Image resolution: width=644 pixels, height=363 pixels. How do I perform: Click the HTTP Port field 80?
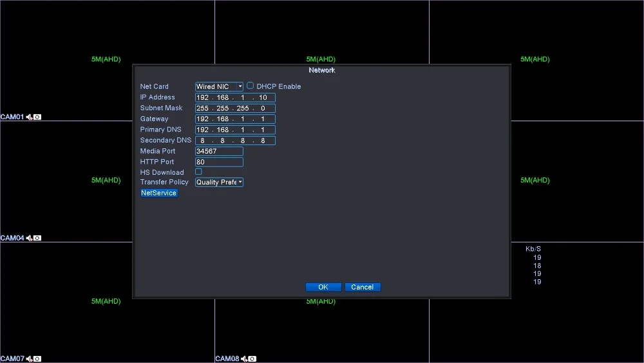219,162
